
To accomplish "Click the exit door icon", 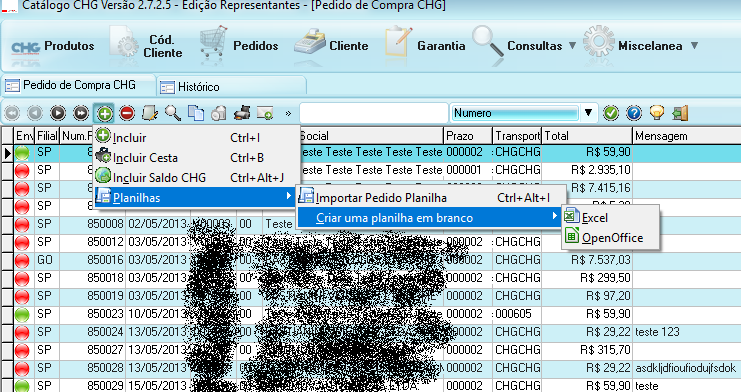I will 680,113.
